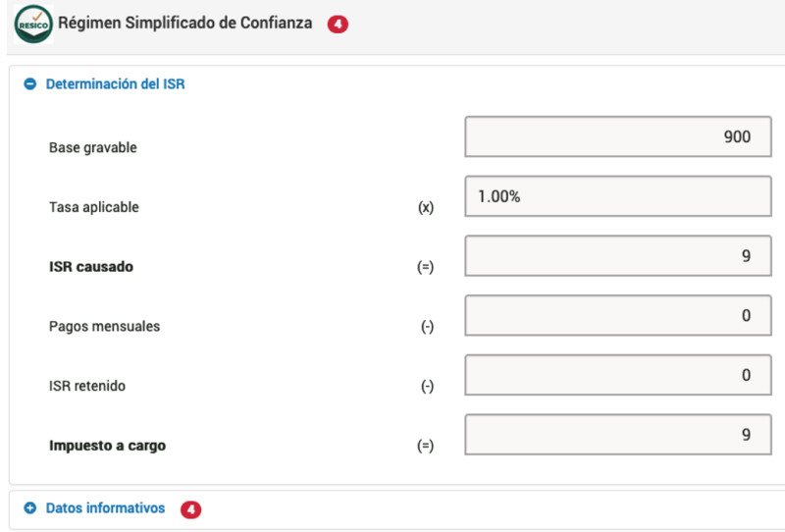785x532 pixels.
Task: Select the Impuesto a cargo result field
Action: tap(618, 435)
